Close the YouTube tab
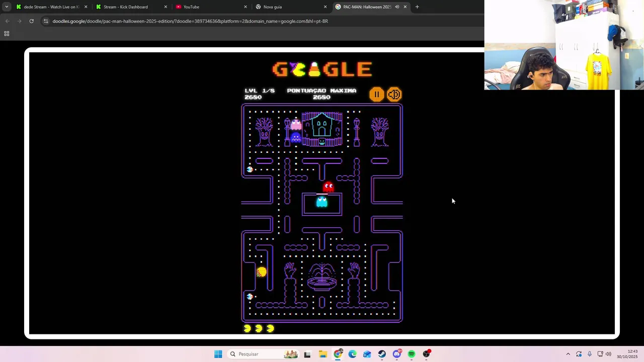Image resolution: width=644 pixels, height=362 pixels. click(246, 7)
